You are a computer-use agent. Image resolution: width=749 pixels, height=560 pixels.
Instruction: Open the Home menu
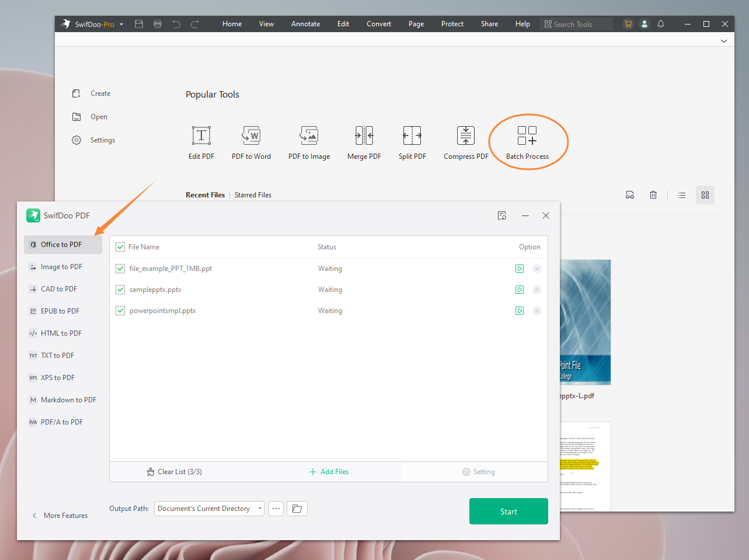(232, 24)
